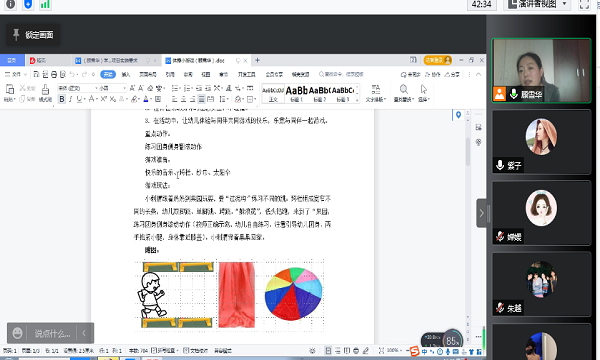Click the green network signal bars icon

(45, 4)
